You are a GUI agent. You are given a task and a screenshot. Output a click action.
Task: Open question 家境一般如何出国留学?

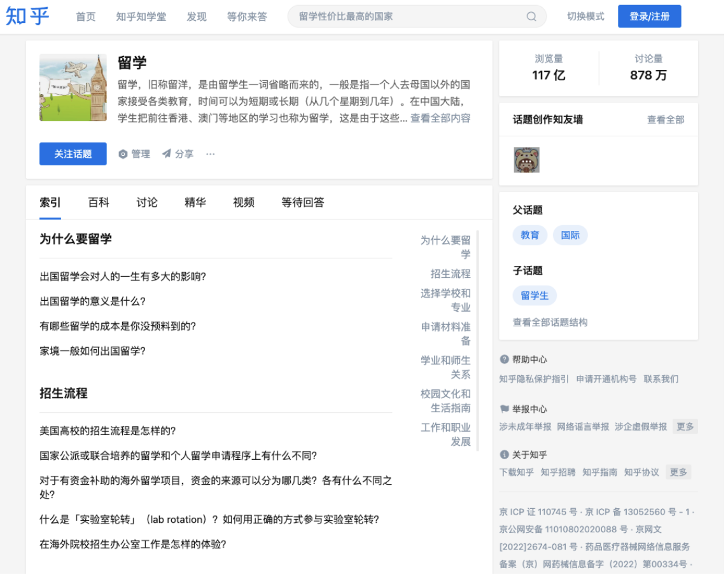[x=94, y=352]
